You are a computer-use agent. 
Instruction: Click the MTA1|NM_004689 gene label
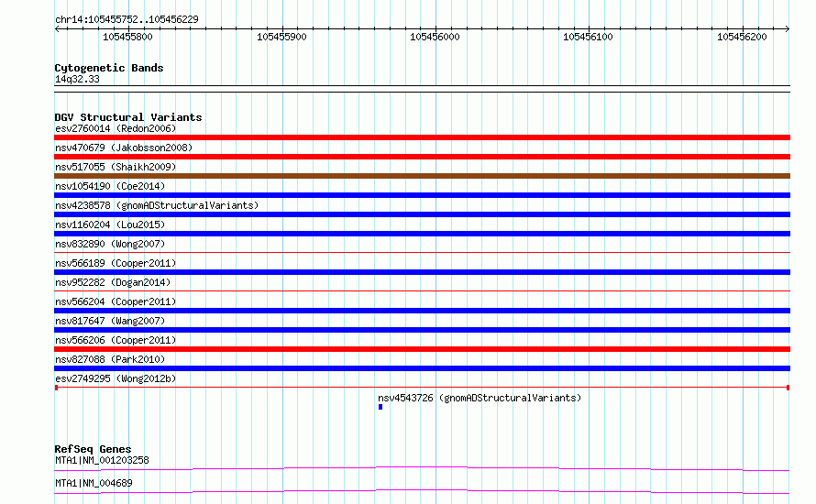click(94, 483)
